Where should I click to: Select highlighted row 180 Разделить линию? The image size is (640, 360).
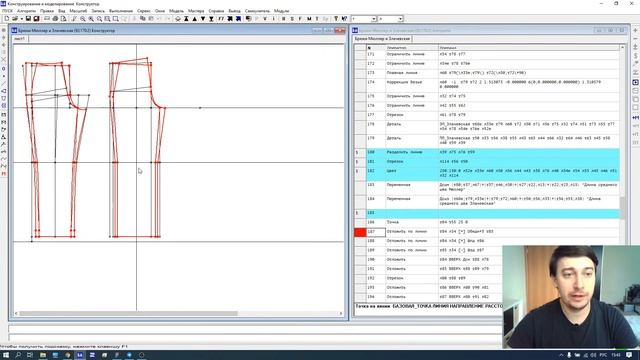pos(487,152)
